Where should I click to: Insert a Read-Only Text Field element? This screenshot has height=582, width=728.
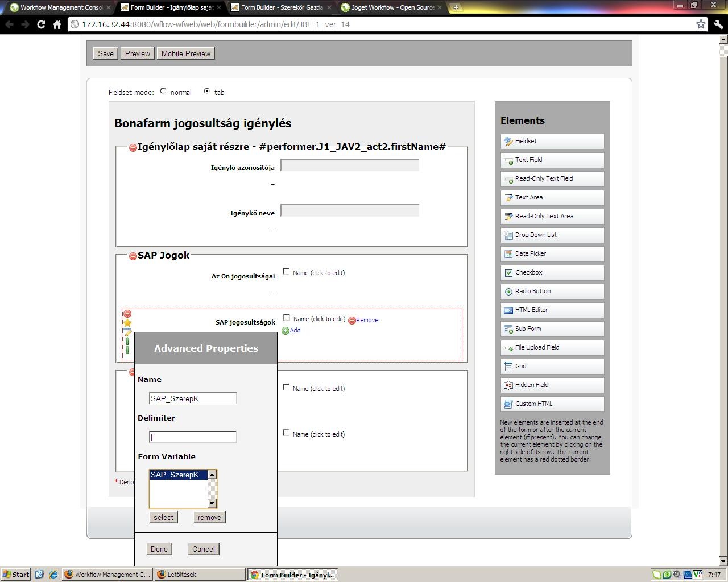pyautogui.click(x=552, y=178)
